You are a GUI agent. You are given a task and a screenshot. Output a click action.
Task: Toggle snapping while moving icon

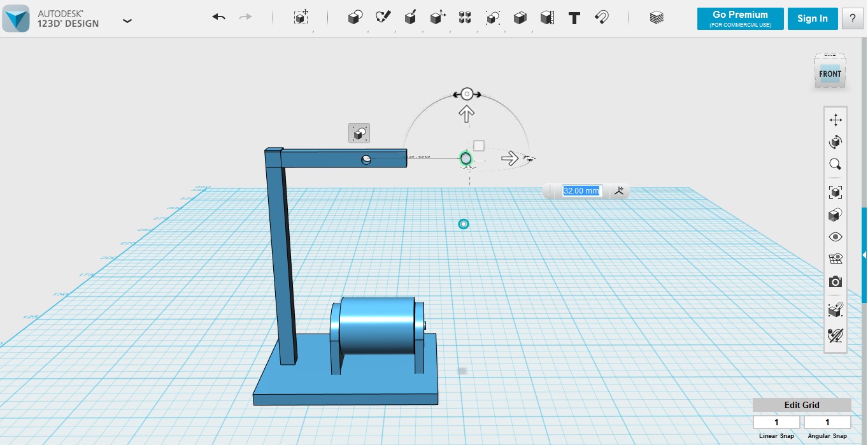pos(836,310)
